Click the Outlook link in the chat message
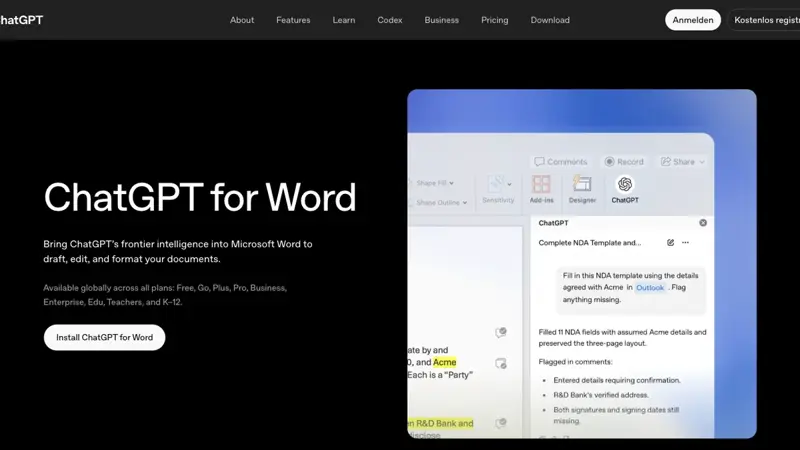 tap(650, 288)
